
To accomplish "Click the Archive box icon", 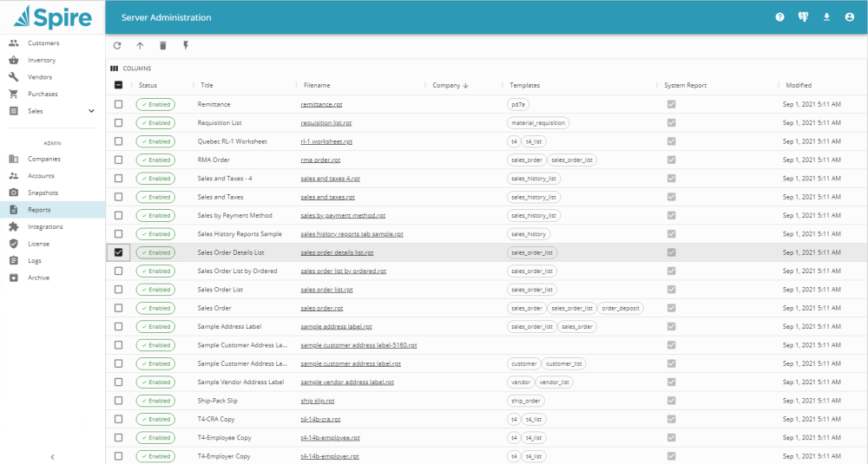I will (x=14, y=278).
